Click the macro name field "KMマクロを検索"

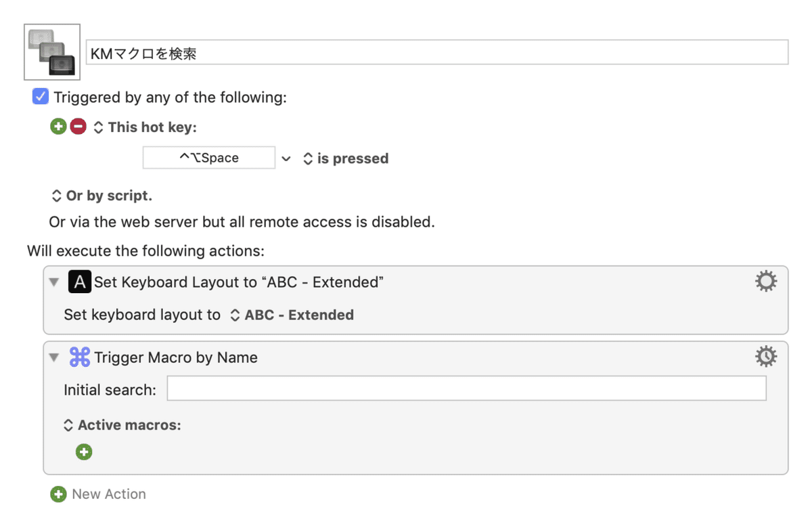pyautogui.click(x=436, y=53)
